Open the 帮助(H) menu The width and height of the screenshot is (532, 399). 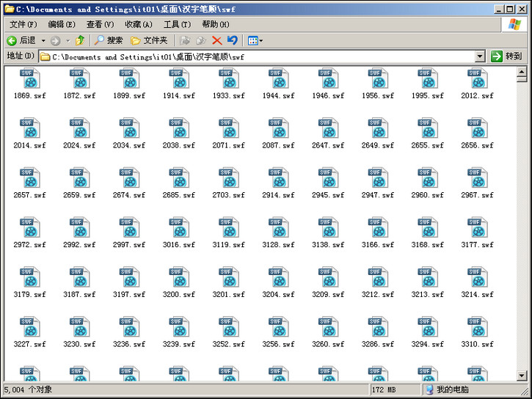[216, 24]
